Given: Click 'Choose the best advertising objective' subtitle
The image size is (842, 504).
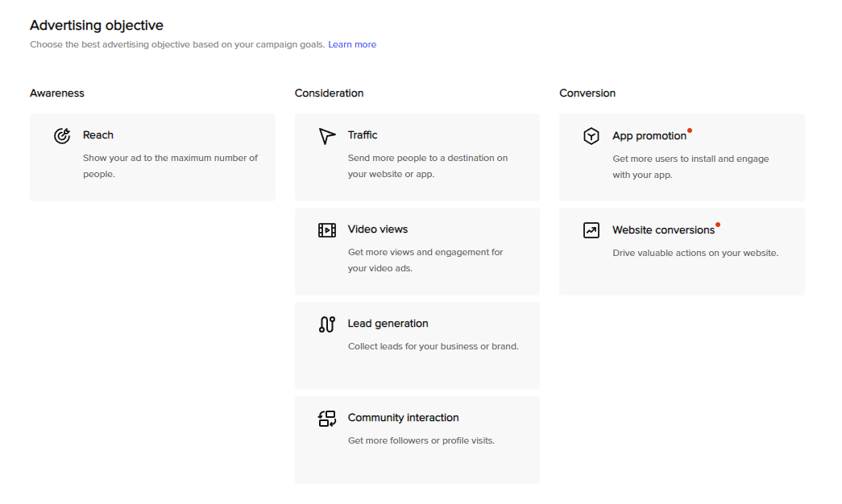Looking at the screenshot, I should pyautogui.click(x=177, y=44).
